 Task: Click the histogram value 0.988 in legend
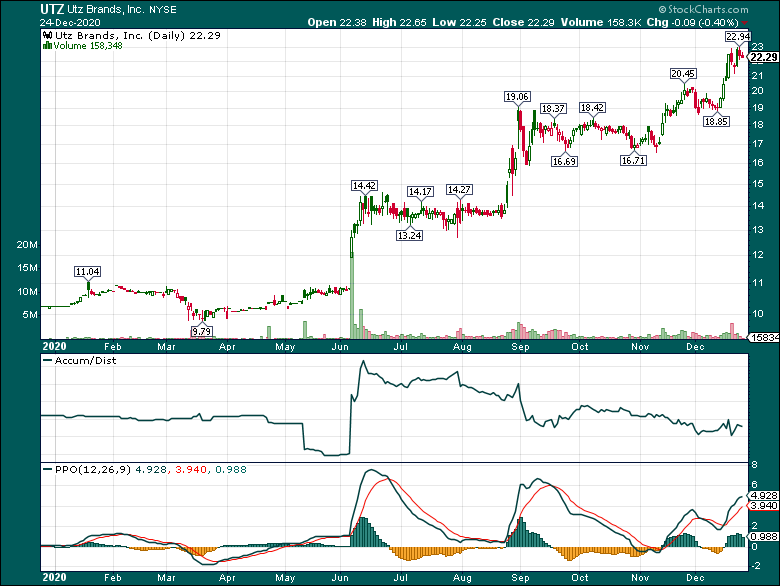230,469
